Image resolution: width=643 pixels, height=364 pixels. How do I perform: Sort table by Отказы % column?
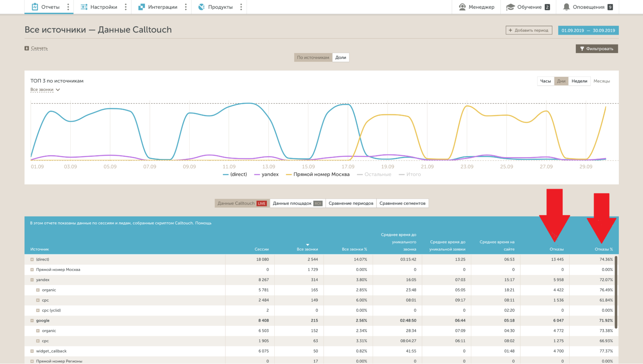coord(604,249)
